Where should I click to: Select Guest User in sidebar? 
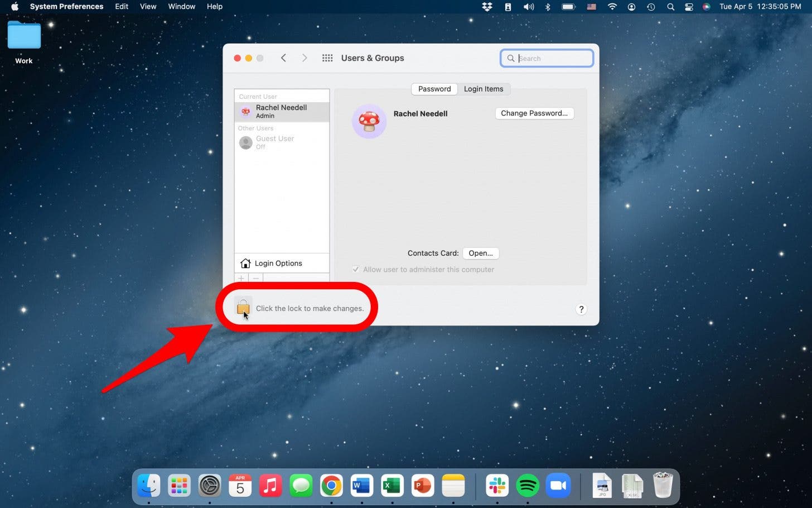[282, 142]
